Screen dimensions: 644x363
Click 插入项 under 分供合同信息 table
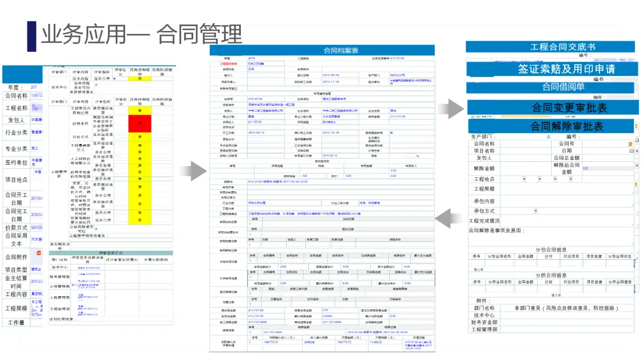[x=556, y=295]
